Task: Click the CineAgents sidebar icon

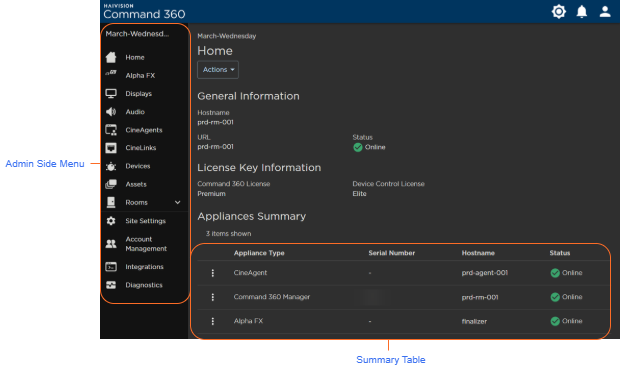Action: click(x=111, y=130)
